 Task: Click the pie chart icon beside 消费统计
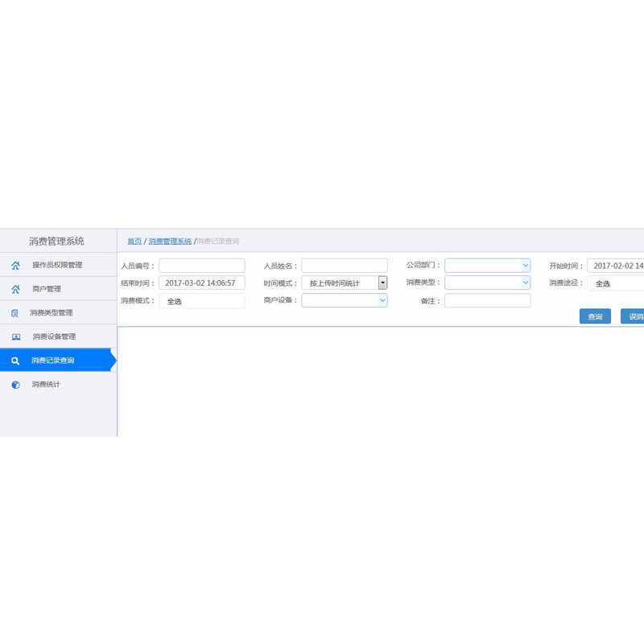point(15,385)
